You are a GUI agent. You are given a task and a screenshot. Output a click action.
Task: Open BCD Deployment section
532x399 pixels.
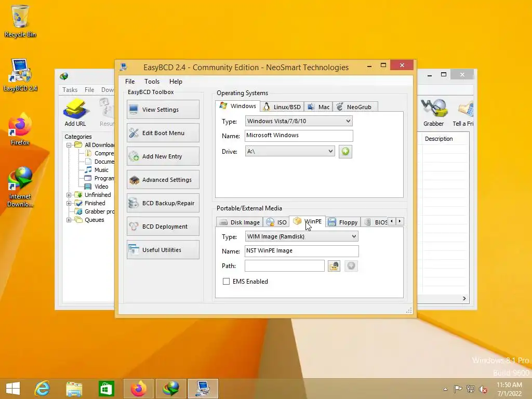click(163, 227)
